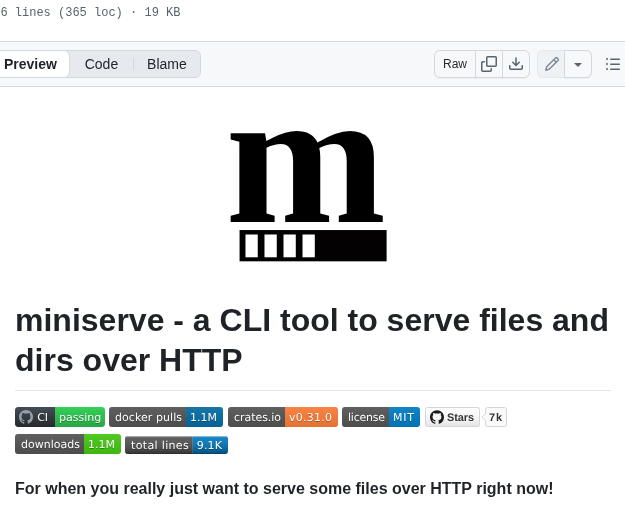Viewport: 625px width, 516px height.
Task: Click the miniserve heading title
Action: pos(312,340)
